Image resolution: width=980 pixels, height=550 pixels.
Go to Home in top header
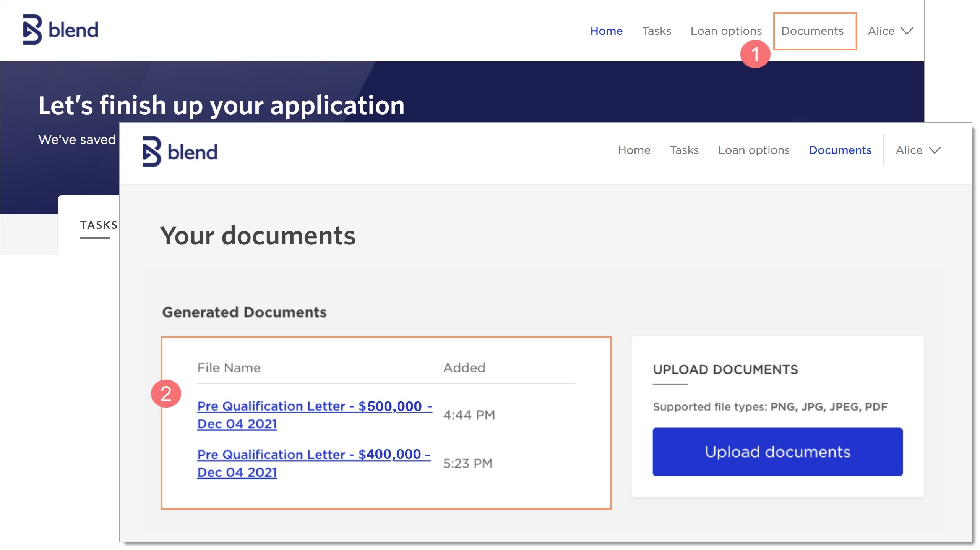tap(606, 31)
